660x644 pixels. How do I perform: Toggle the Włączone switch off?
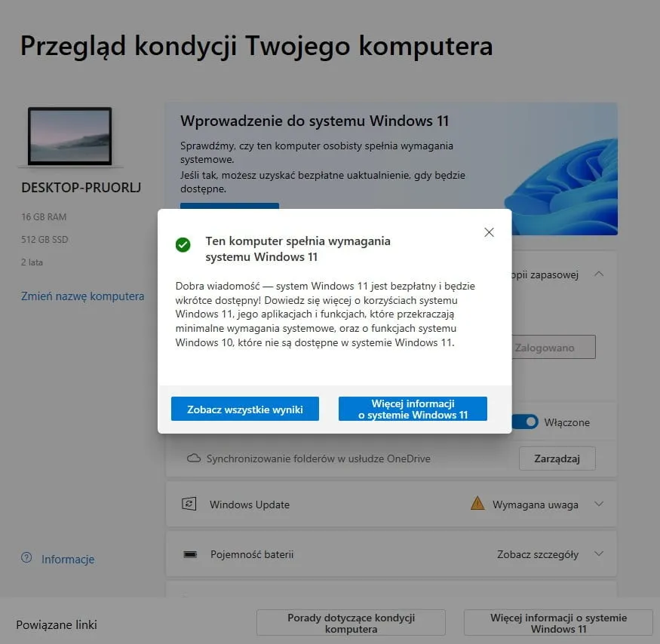(525, 422)
